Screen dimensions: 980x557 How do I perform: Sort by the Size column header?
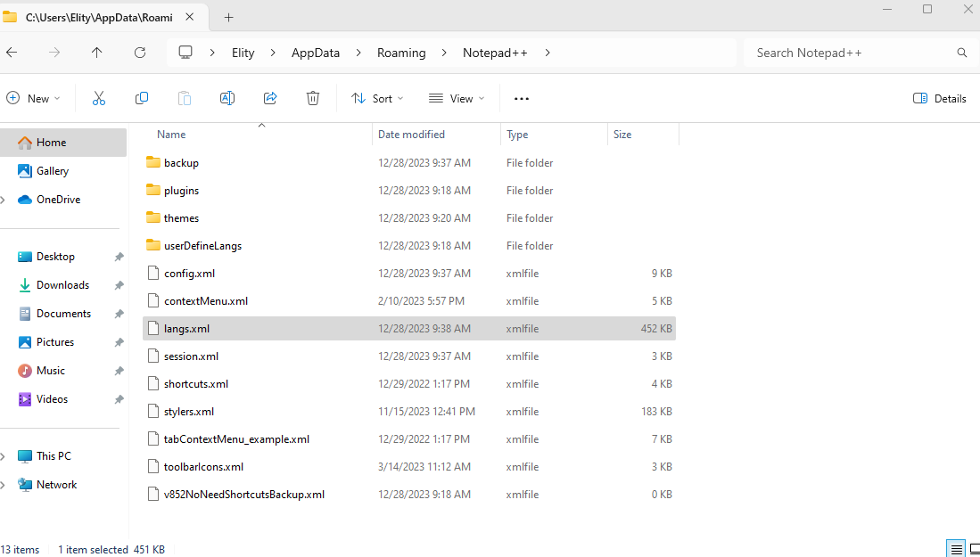click(x=622, y=135)
